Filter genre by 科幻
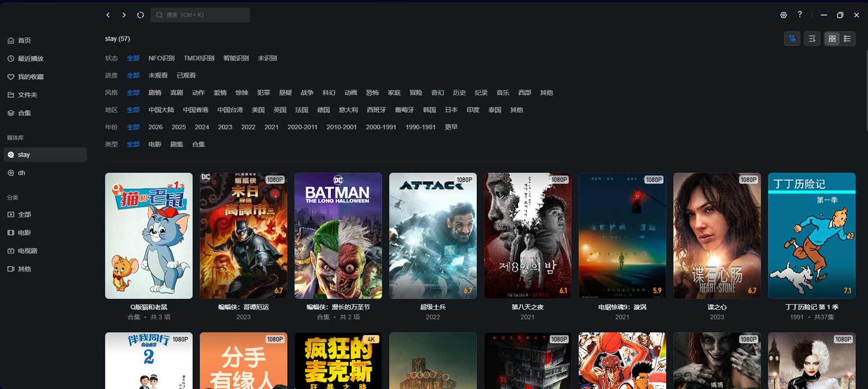Image resolution: width=868 pixels, height=389 pixels. (x=329, y=93)
